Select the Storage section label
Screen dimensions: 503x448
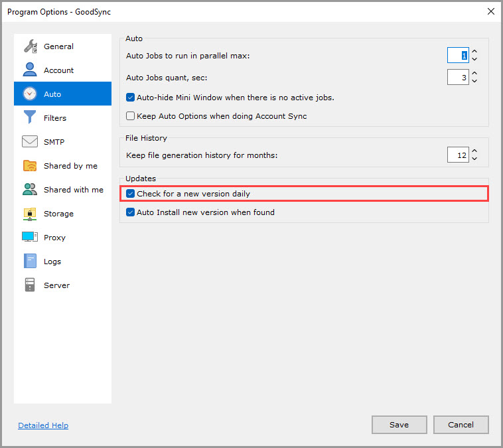click(x=58, y=214)
